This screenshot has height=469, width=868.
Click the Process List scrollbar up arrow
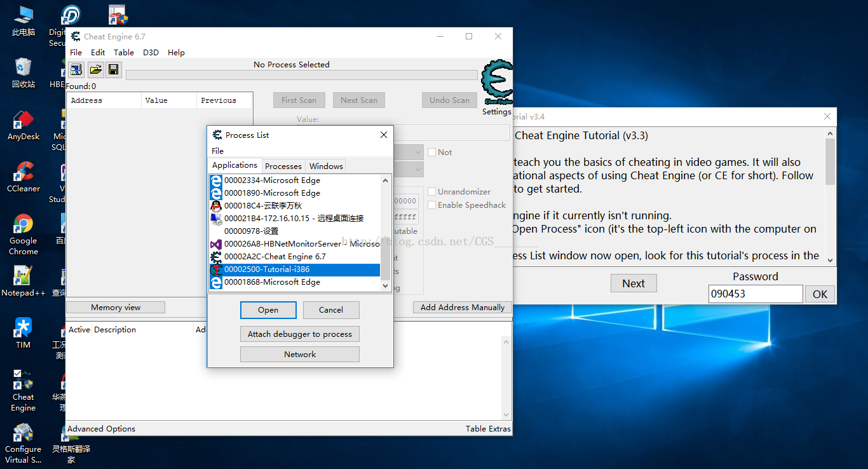pos(385,180)
